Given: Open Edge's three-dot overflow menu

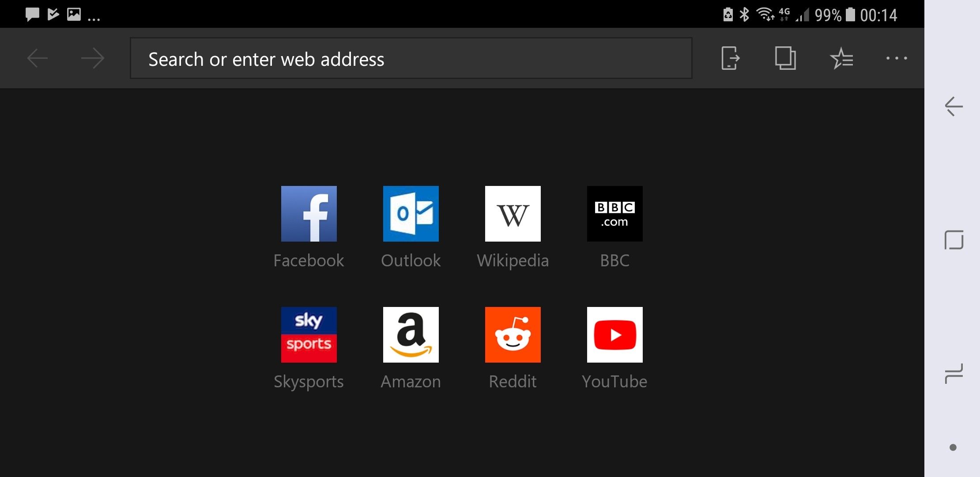Looking at the screenshot, I should tap(897, 58).
